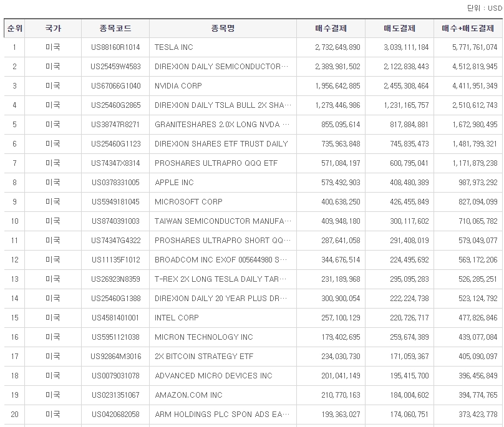Open the TESLA INC stock row
Image resolution: width=504 pixels, height=427 pixels.
point(177,47)
